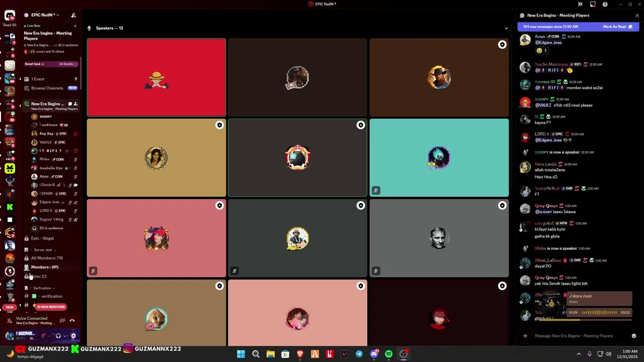Dismiss the Live Now stage banner

(x=75, y=26)
